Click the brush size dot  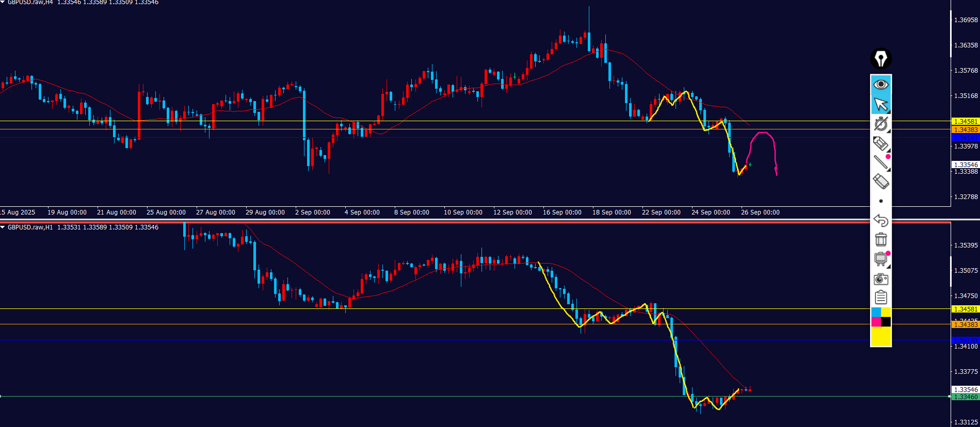pos(880,201)
